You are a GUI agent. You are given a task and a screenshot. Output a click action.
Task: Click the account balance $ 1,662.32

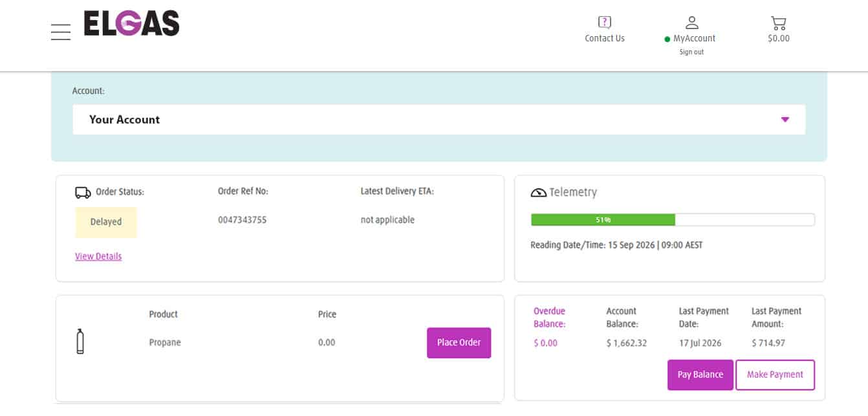(x=627, y=343)
